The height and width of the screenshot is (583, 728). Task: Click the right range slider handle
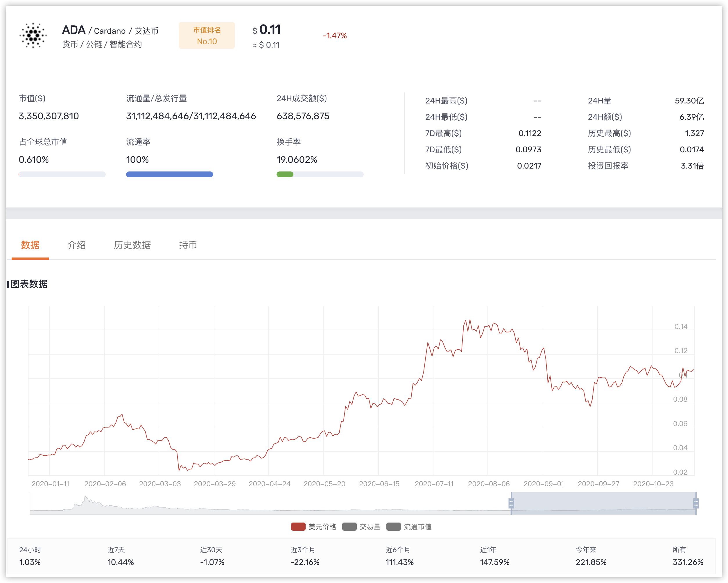(x=696, y=503)
